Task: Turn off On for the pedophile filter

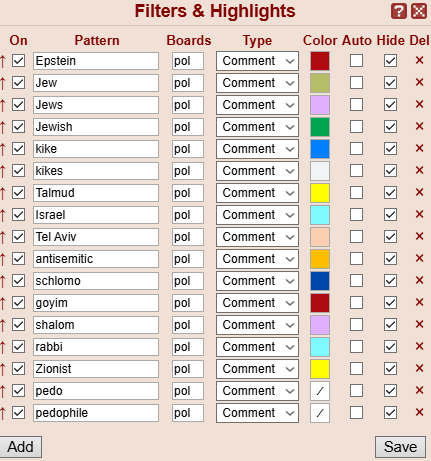Action: click(x=18, y=413)
